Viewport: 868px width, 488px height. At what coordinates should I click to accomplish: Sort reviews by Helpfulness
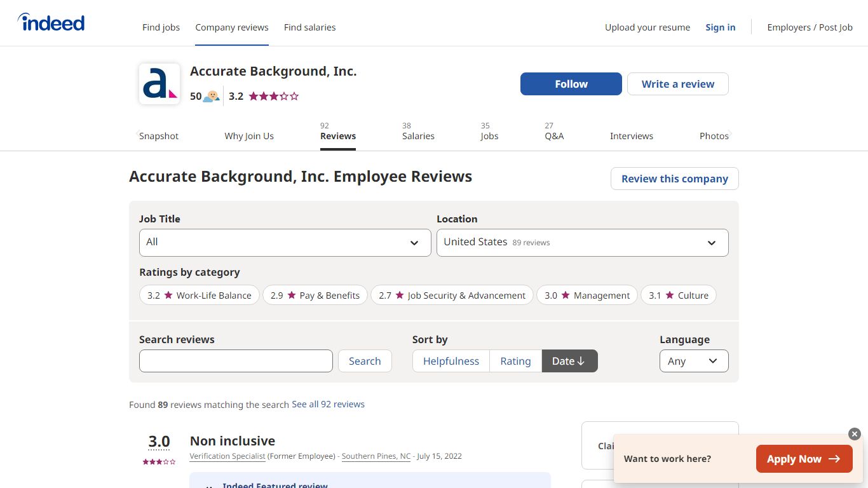tap(451, 361)
